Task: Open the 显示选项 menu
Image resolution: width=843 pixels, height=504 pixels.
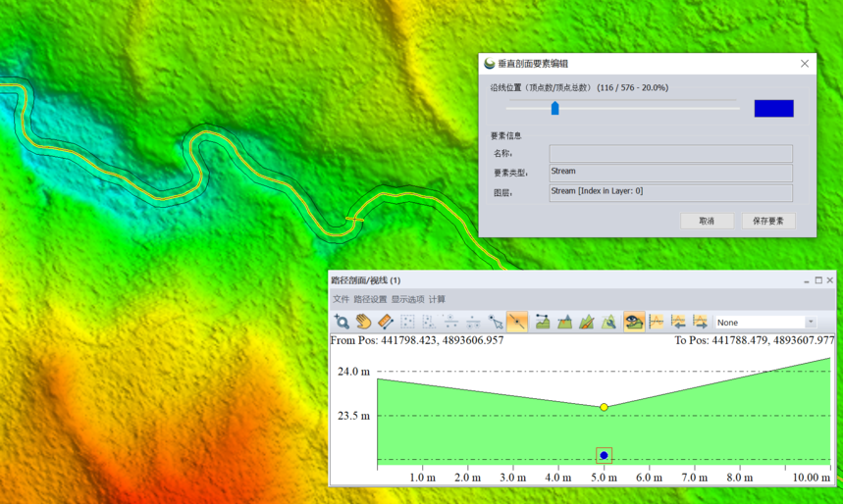Action: [407, 299]
